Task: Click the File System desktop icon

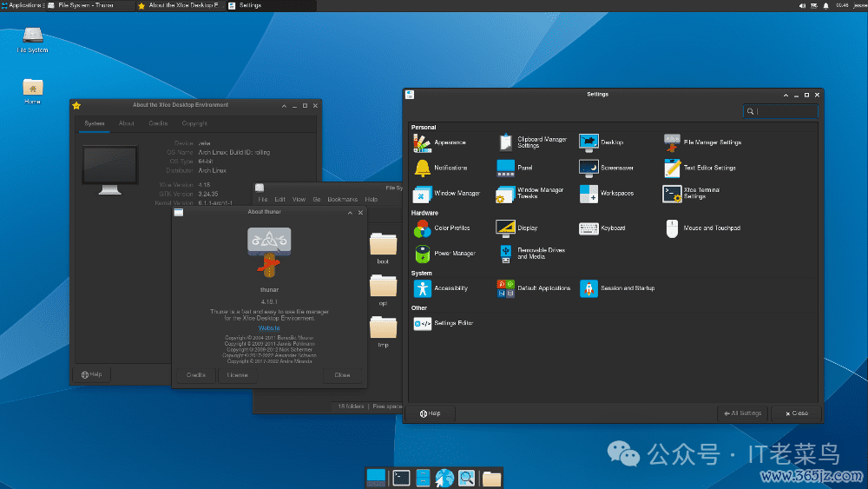Action: [33, 39]
